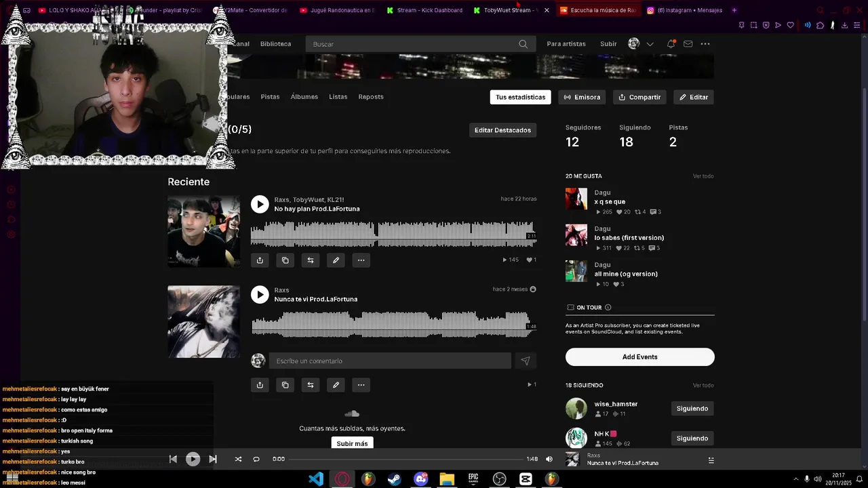
Task: Open more options for Nunca te vi
Action: point(361,385)
